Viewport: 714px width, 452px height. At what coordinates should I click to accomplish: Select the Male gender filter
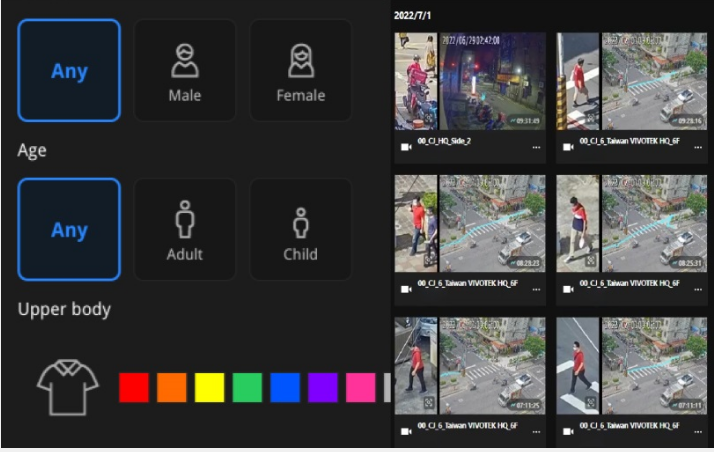pyautogui.click(x=185, y=70)
